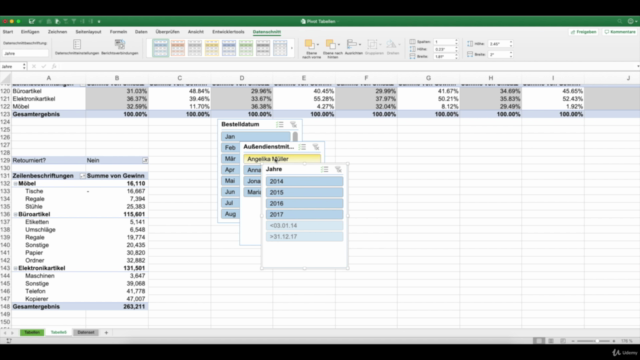640x360 pixels.
Task: Click the Drehen rotate icon
Action: [391, 44]
